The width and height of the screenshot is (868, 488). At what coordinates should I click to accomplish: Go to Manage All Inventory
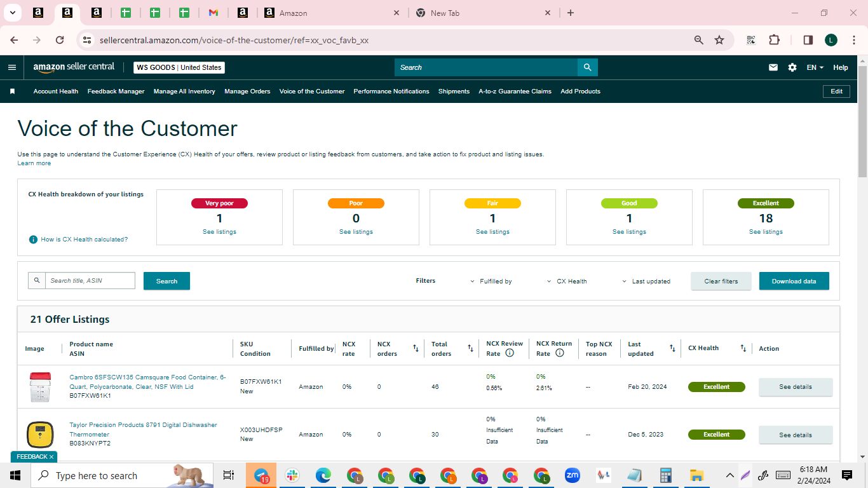[184, 91]
